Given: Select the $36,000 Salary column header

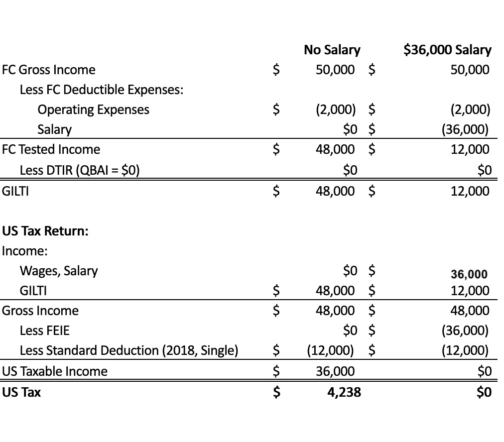Looking at the screenshot, I should [447, 50].
